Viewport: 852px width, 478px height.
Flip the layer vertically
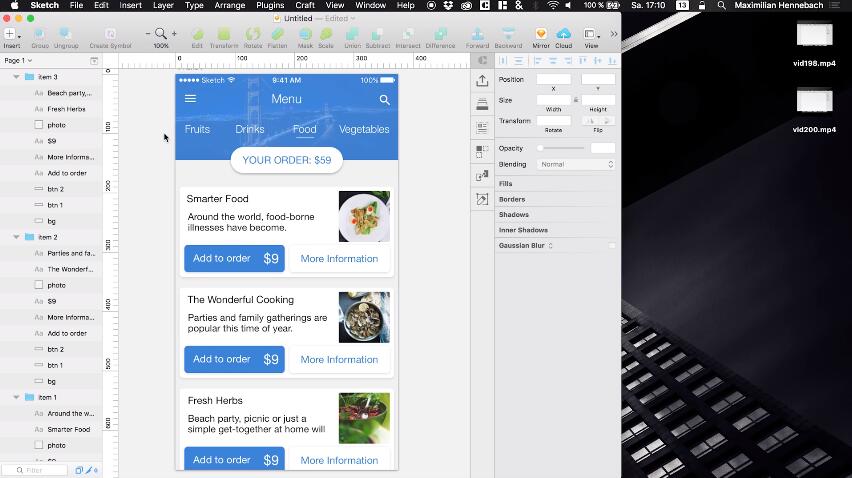point(607,121)
